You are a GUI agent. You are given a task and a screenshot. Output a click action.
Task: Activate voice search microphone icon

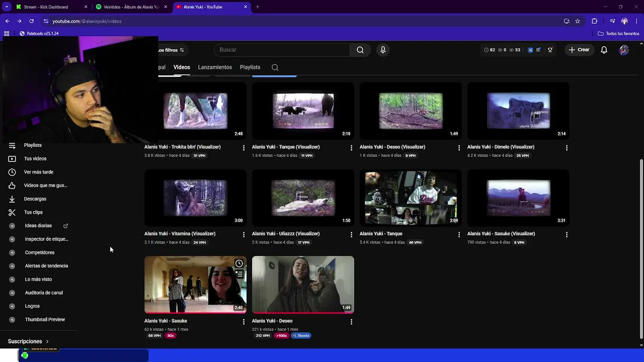[x=383, y=50]
